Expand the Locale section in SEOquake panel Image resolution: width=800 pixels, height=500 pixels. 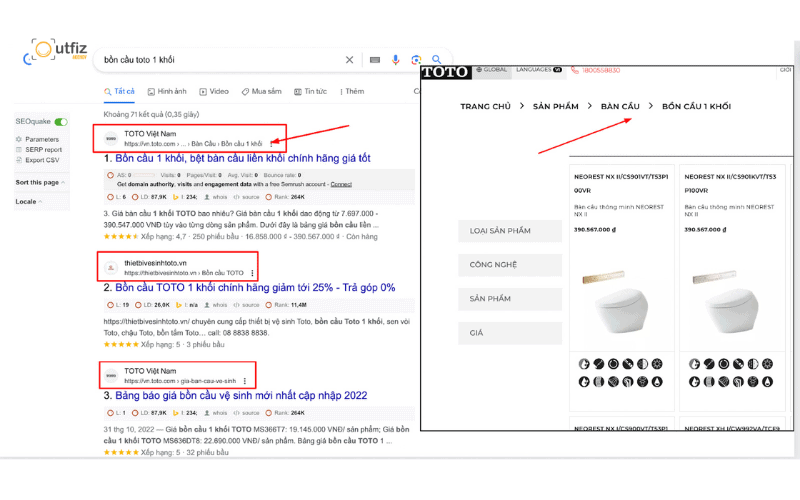29,202
